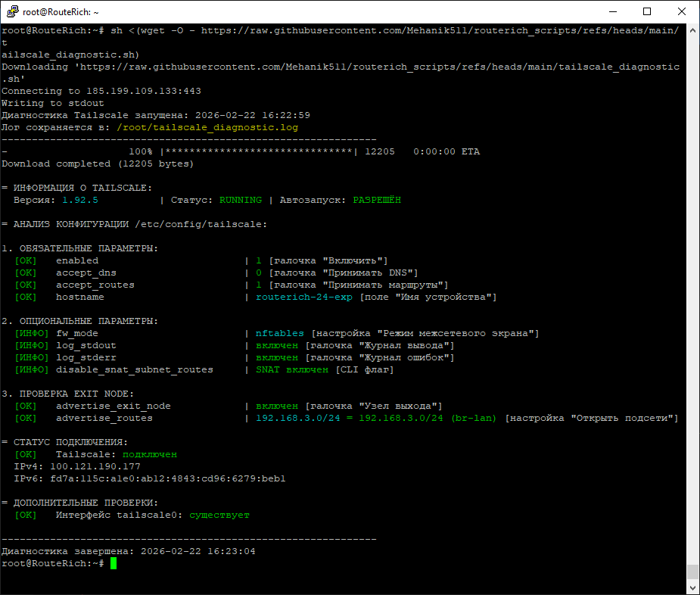This screenshot has height=595, width=700.
Task: Open the PuTTY system menu icon
Action: 11,12
